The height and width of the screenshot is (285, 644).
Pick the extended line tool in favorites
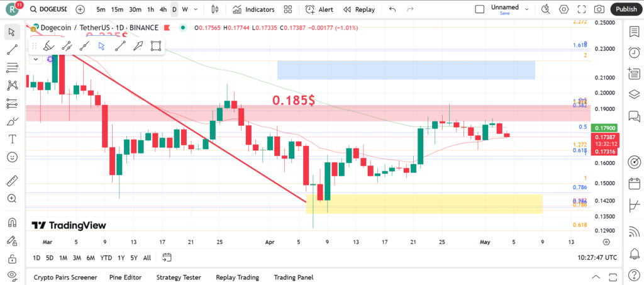[x=85, y=46]
